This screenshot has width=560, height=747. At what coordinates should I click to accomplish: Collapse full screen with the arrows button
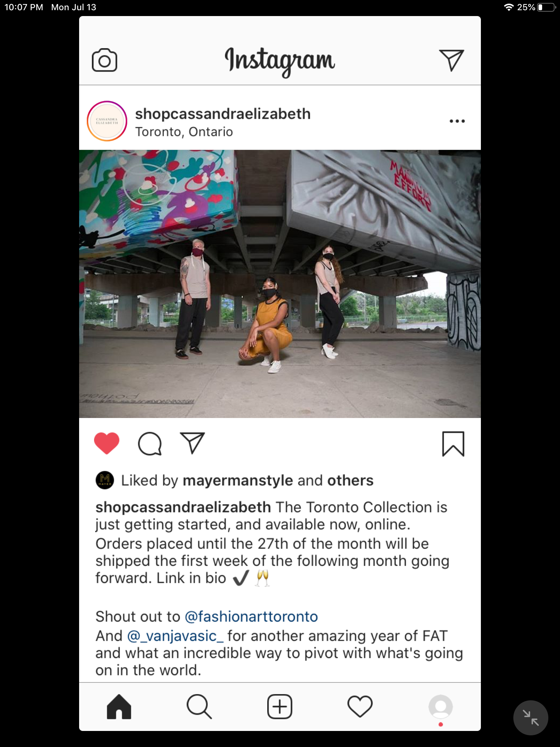click(x=530, y=717)
